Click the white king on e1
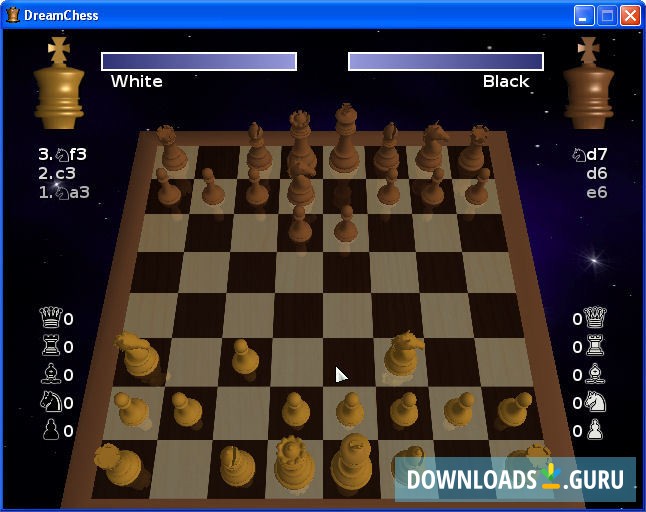 tap(351, 461)
